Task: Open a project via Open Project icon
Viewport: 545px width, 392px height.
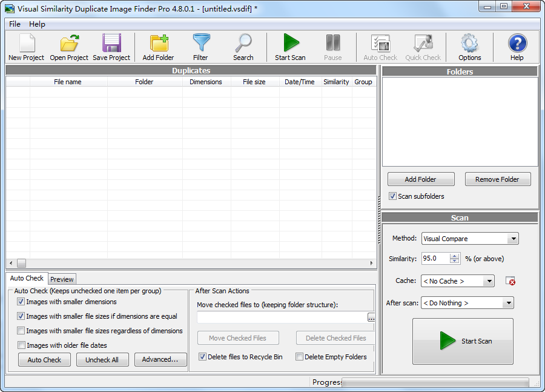Action: click(x=69, y=44)
